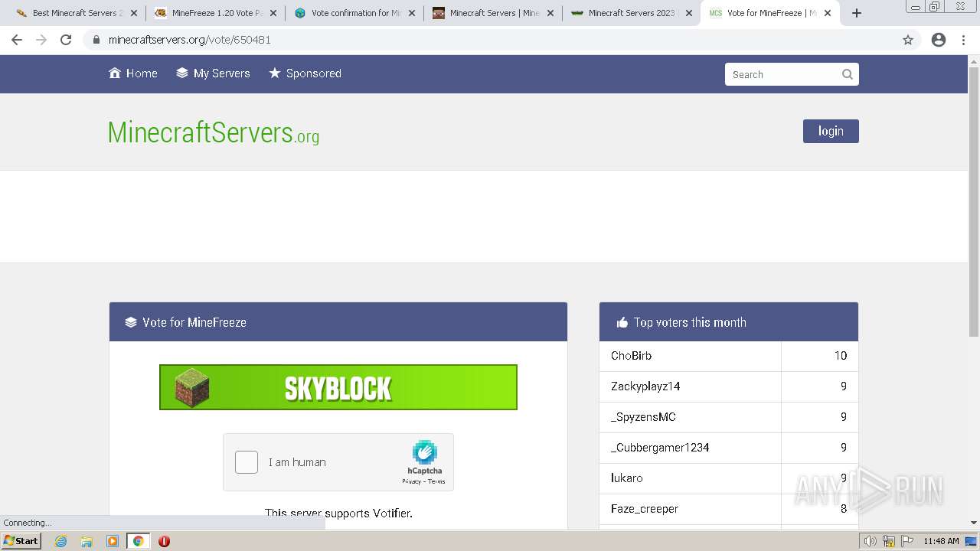Close the Vote confirmation tab
The height and width of the screenshot is (551, 980).
[412, 13]
